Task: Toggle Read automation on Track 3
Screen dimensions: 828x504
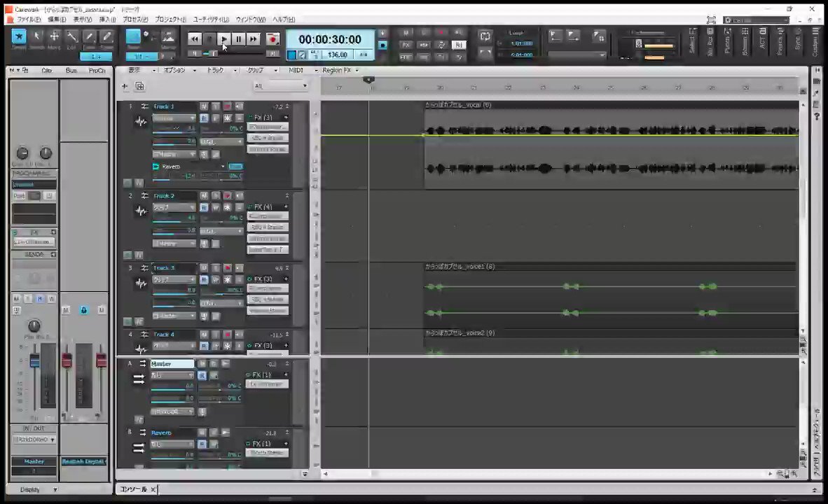Action: (x=204, y=279)
